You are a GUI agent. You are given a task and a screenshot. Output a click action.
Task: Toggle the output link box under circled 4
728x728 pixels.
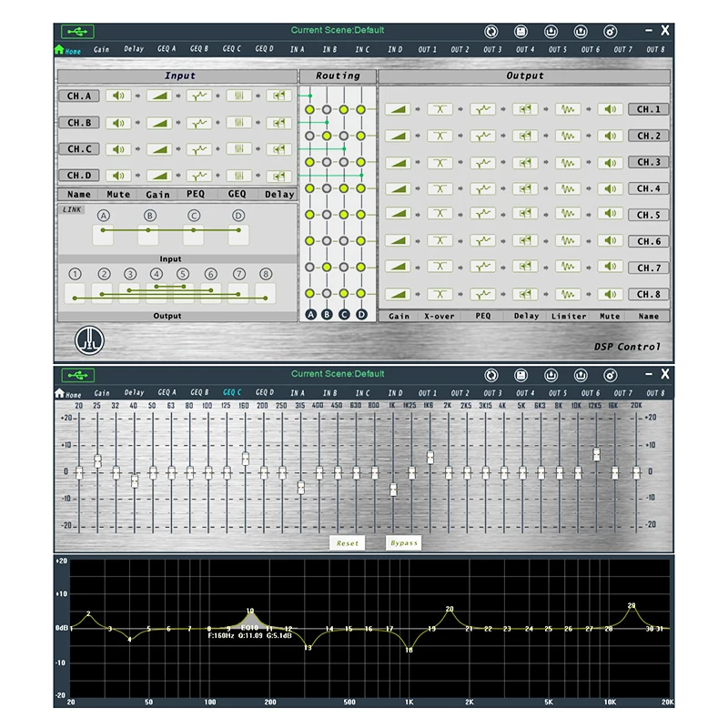pyautogui.click(x=157, y=293)
